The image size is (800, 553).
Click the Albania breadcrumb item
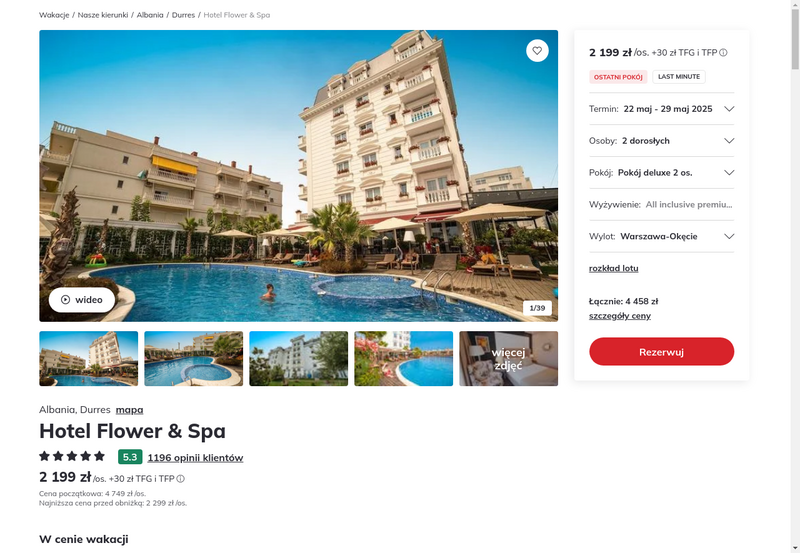point(150,15)
